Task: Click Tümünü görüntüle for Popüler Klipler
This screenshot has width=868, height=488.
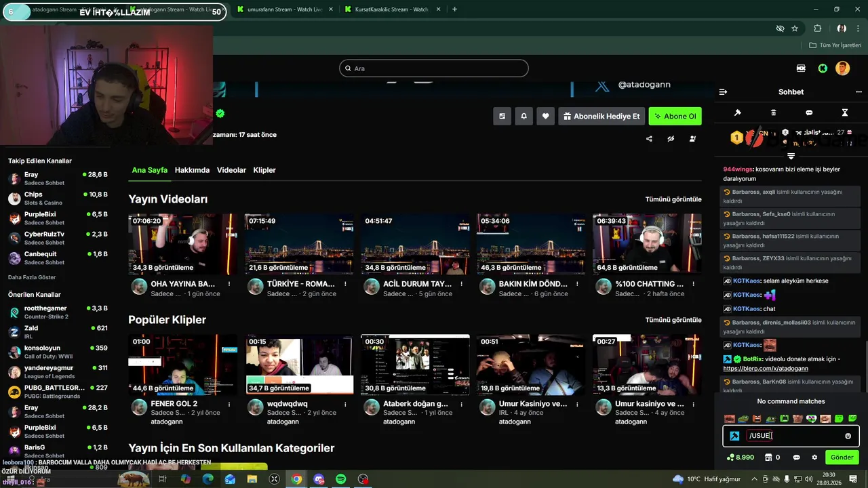Action: 673,320
